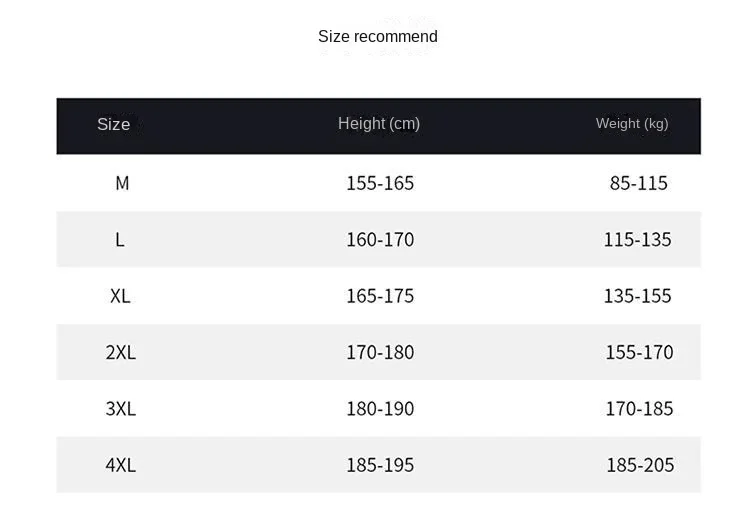Click the 165-175 height value

(380, 296)
